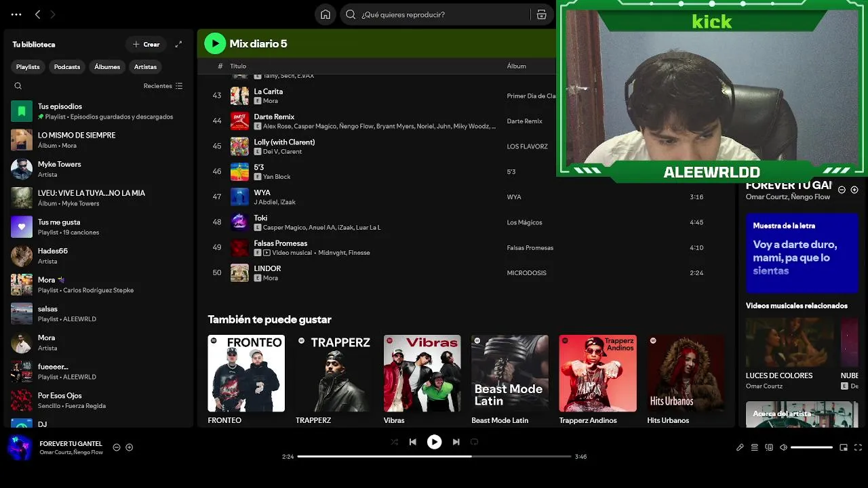This screenshot has height=488, width=868.
Task: Open artist link Mora under LINDOR
Action: tap(271, 278)
